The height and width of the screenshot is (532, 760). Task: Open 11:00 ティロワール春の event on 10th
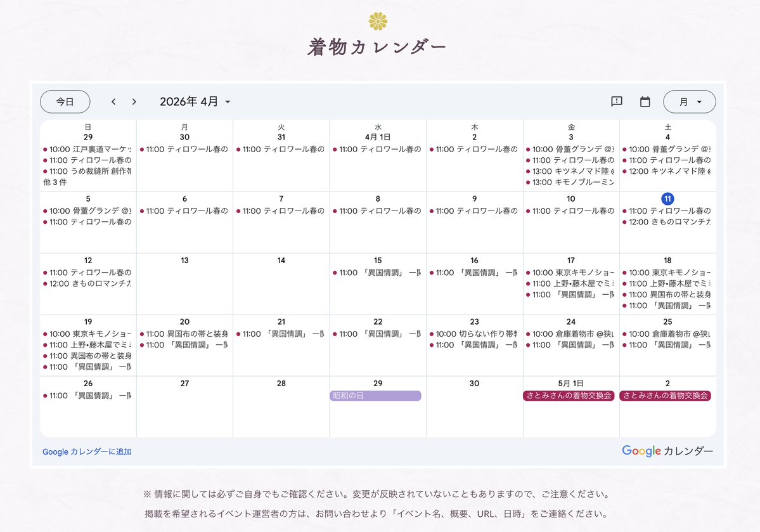tap(570, 211)
